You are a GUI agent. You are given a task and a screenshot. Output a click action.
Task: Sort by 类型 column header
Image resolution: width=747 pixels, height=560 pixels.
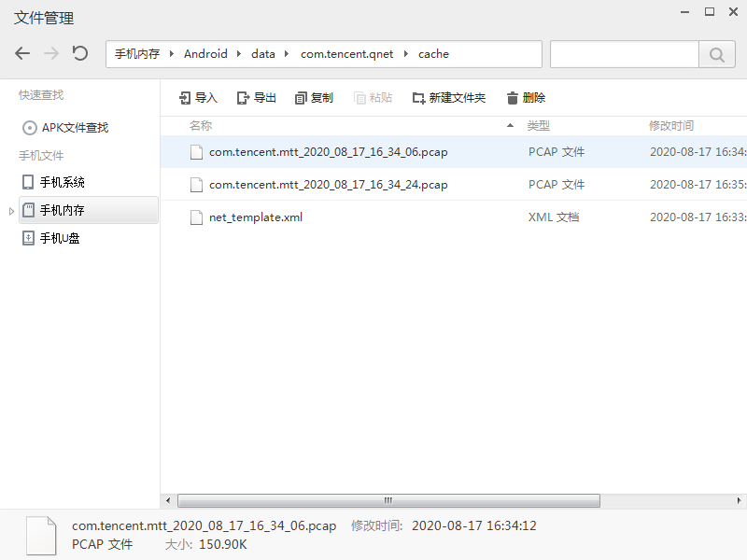tap(539, 126)
